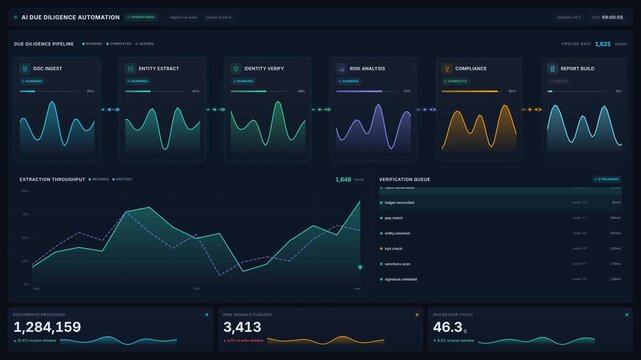This screenshot has width=641, height=360.
Task: Click the Running badge on Risk Analysis
Action: (x=349, y=81)
